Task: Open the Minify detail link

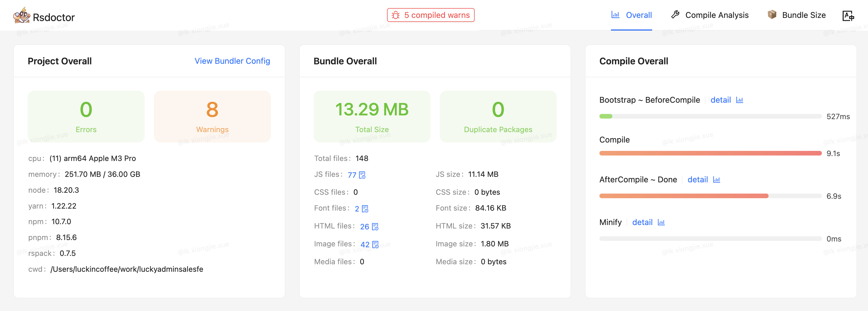Action: pyautogui.click(x=642, y=222)
